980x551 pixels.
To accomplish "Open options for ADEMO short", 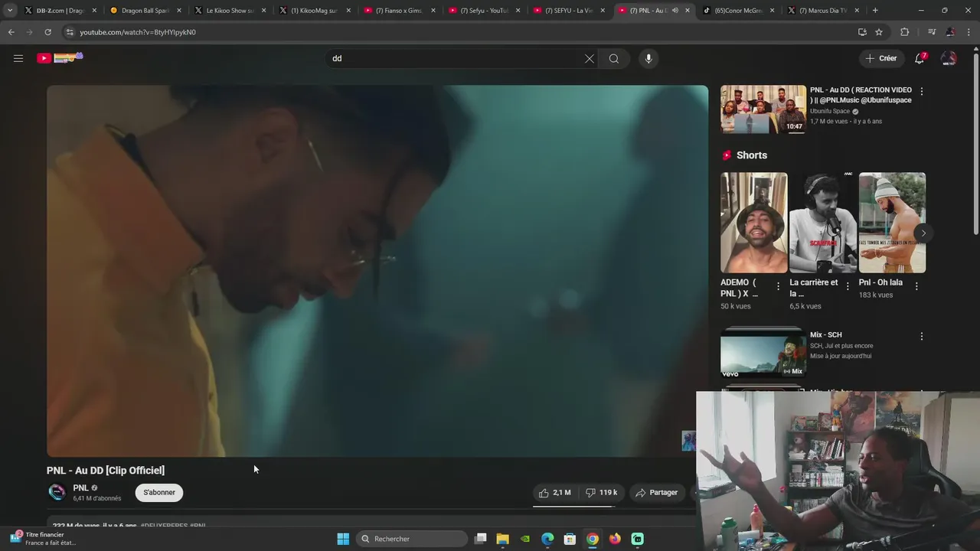I will pos(778,286).
